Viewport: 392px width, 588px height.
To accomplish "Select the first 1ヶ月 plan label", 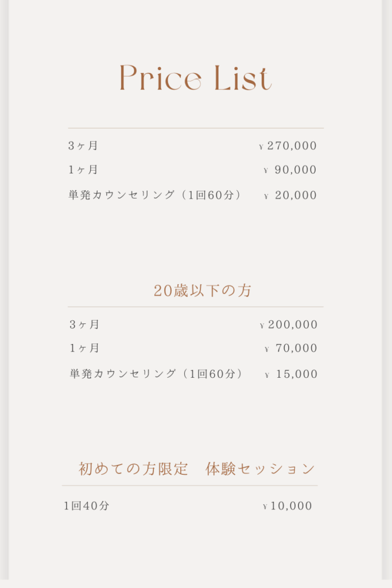I will point(83,169).
